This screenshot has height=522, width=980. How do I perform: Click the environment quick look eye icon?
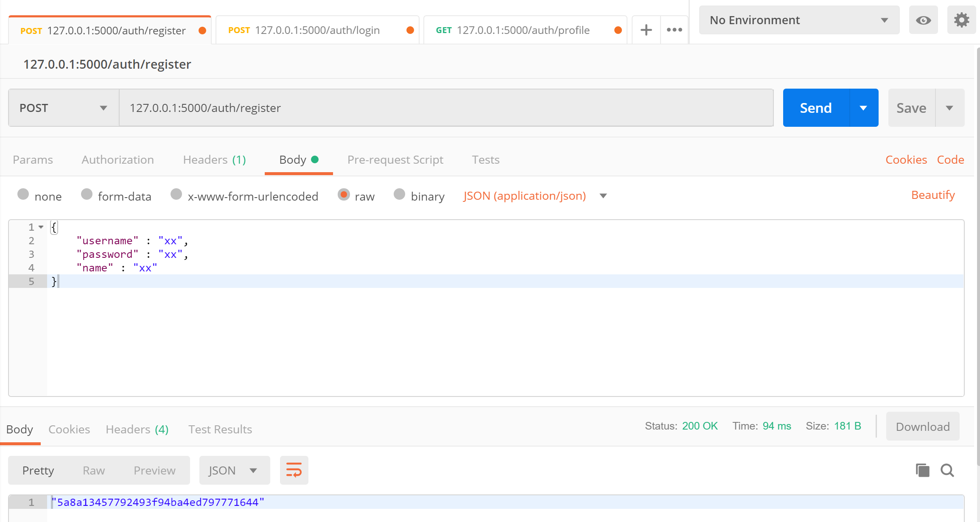click(923, 20)
